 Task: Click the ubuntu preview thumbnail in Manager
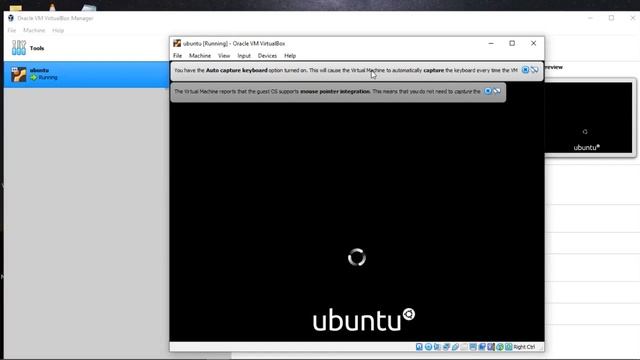pyautogui.click(x=588, y=118)
